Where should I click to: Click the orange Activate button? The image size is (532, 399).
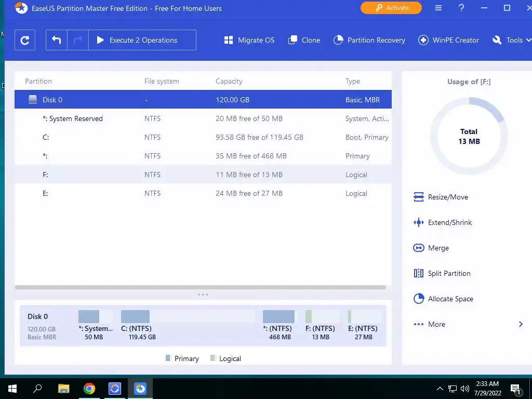391,8
